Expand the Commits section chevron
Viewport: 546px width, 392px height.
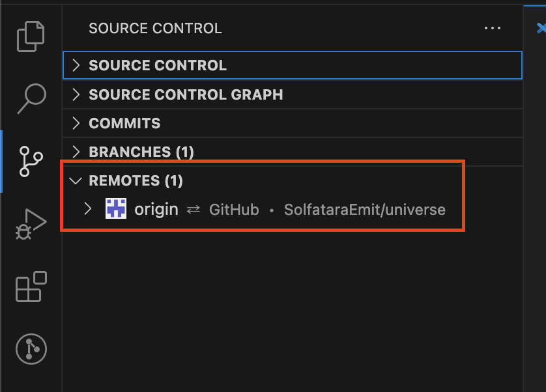tap(76, 123)
